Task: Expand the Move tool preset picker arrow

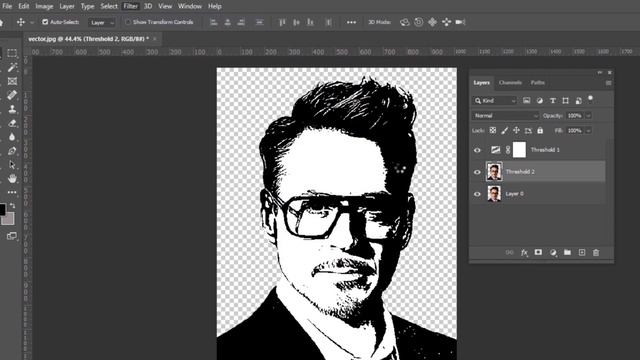Action: 32,22
